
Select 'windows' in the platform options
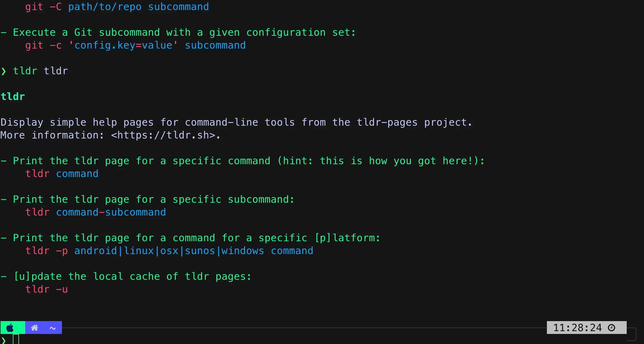(x=242, y=251)
